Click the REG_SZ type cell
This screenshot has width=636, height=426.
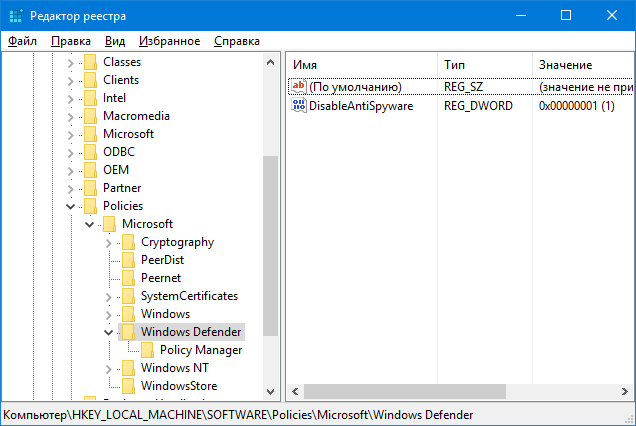463,87
